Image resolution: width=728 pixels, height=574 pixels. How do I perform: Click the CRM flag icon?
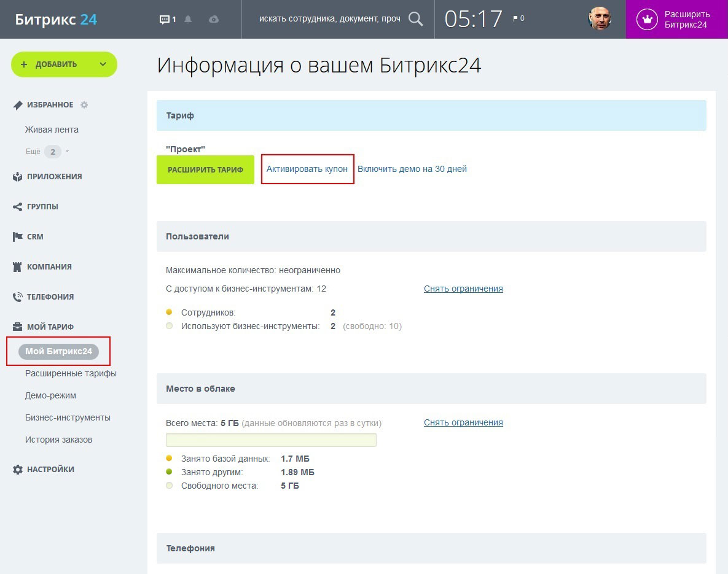pyautogui.click(x=18, y=236)
